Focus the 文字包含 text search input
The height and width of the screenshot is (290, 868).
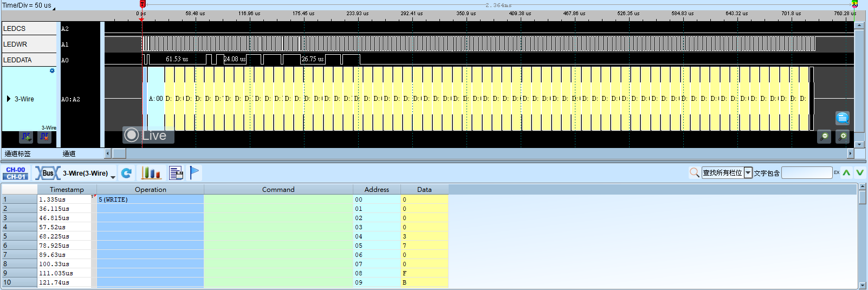(x=807, y=173)
